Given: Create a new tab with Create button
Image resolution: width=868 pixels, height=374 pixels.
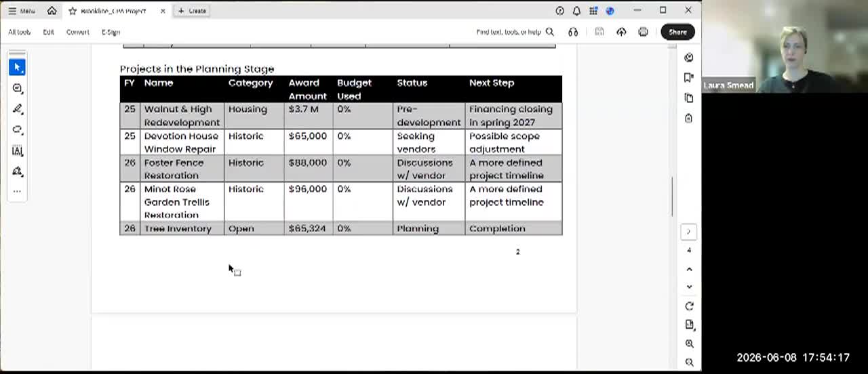Looking at the screenshot, I should coord(192,11).
